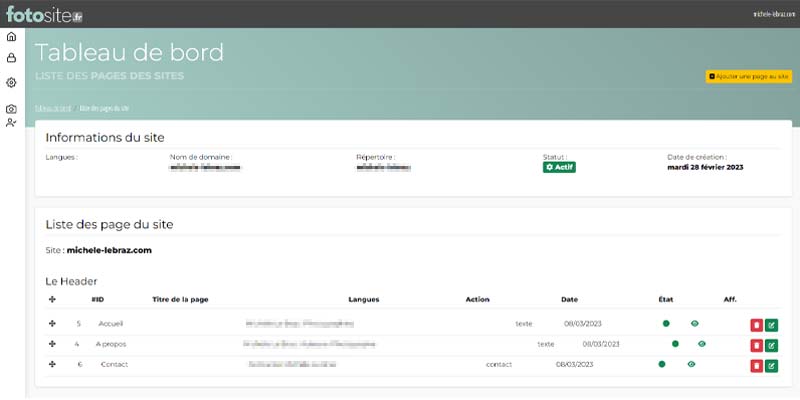Toggle visibility eye for Contact page
The height and width of the screenshot is (400, 800).
tap(691, 364)
